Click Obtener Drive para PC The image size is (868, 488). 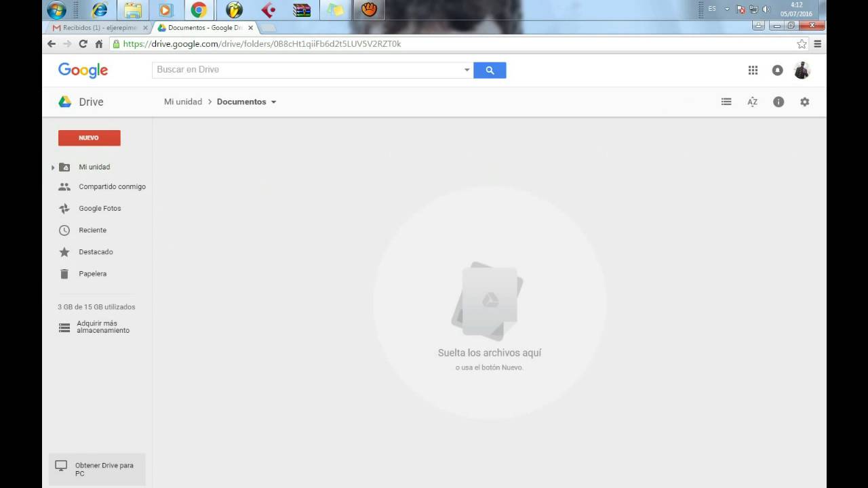click(97, 469)
